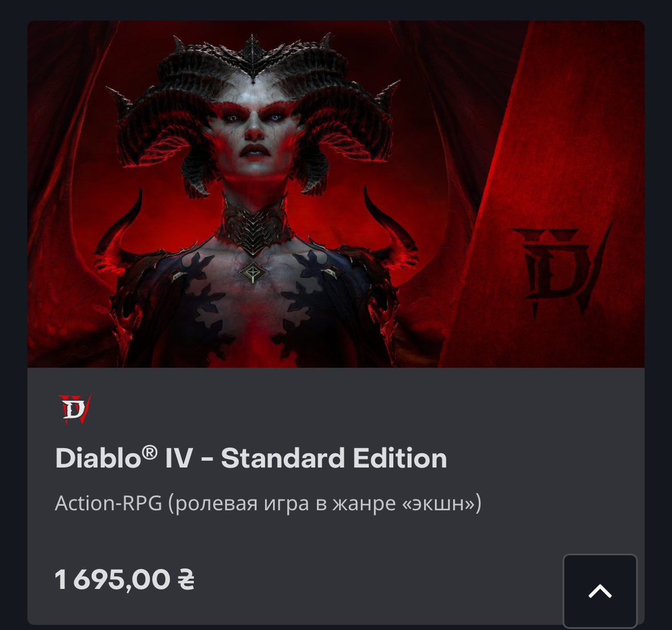This screenshot has width=672, height=630.
Task: Click the scaled neck collar on Lilith
Action: point(254,227)
